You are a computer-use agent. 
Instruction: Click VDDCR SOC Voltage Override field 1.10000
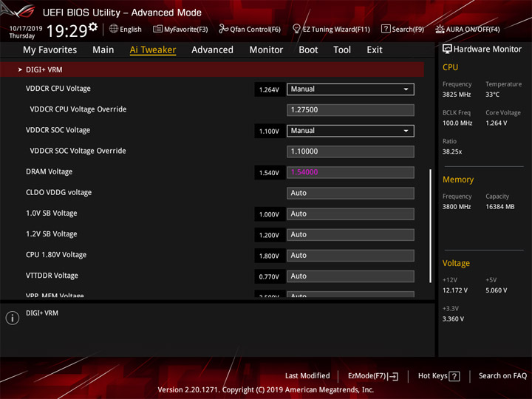[x=350, y=151]
